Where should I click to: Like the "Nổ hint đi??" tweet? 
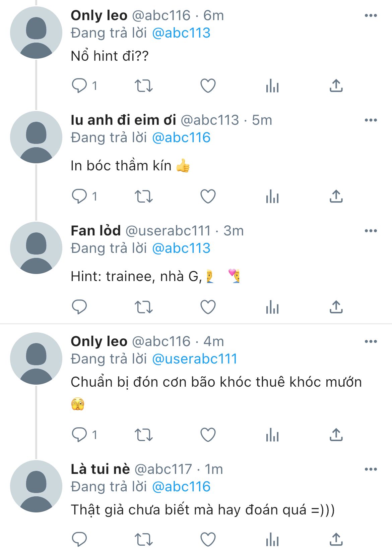pos(208,86)
